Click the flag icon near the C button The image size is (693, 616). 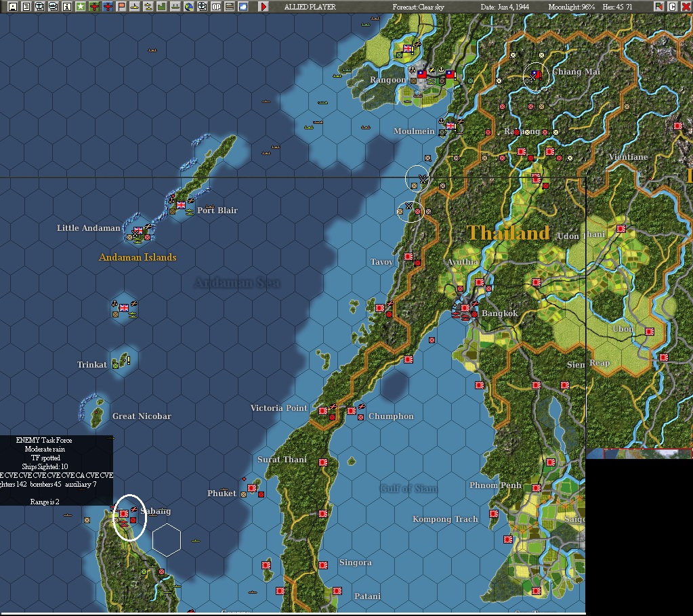click(658, 6)
